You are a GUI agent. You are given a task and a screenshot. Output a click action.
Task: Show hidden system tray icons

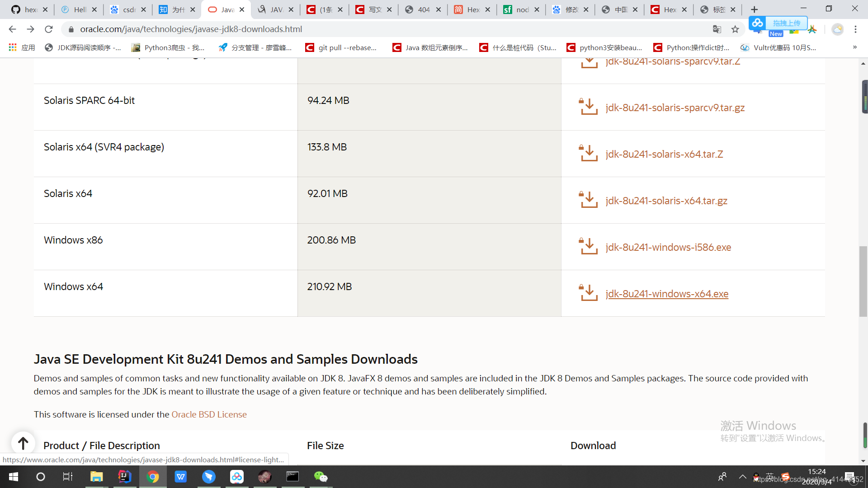click(x=742, y=477)
